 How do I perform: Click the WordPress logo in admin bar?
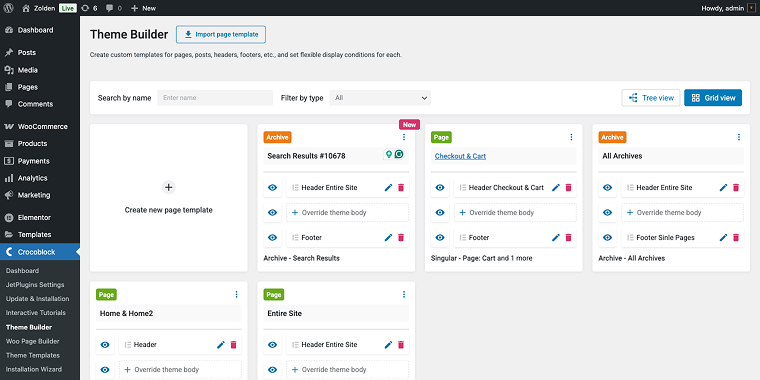pos(8,8)
